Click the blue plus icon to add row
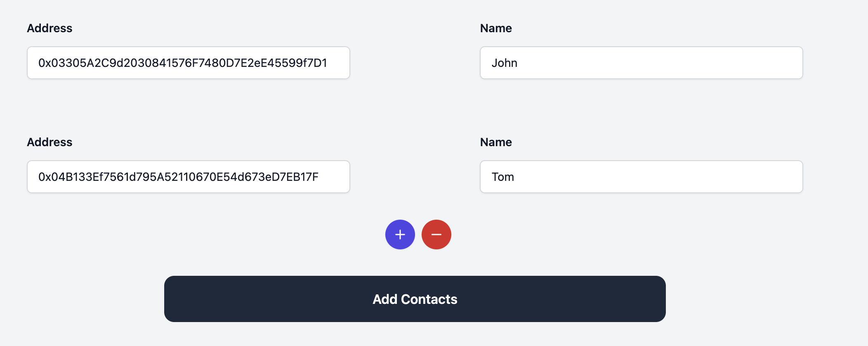Screen dimensions: 868x346 point(400,235)
